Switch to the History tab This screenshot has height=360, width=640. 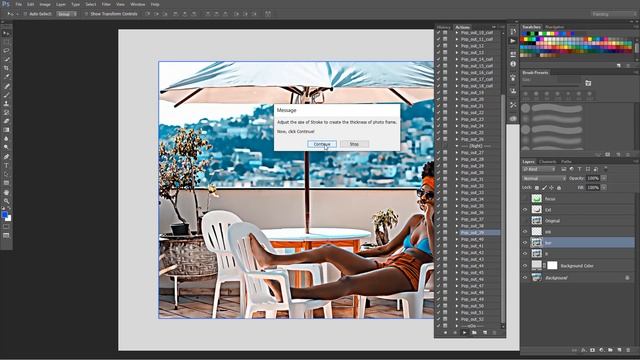[443, 27]
